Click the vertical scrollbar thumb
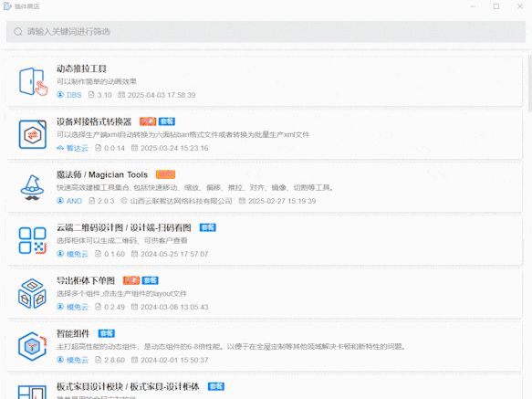The height and width of the screenshot is (399, 532). [x=530, y=83]
